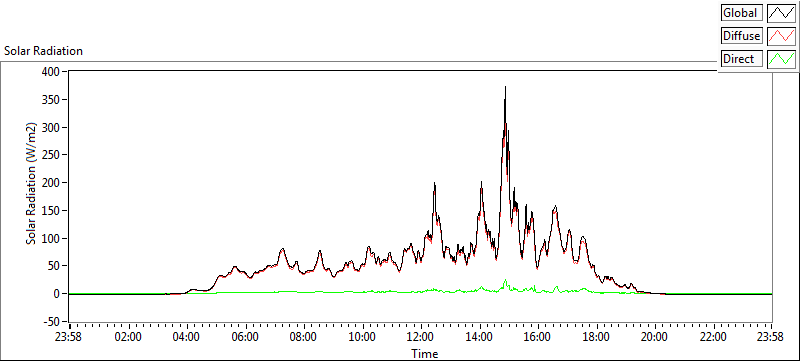
Task: Click the Global plot legend line icon
Action: 781,13
